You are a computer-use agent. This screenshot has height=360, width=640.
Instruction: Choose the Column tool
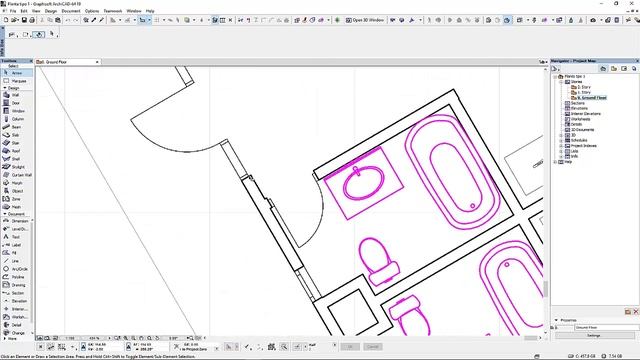tap(17, 119)
